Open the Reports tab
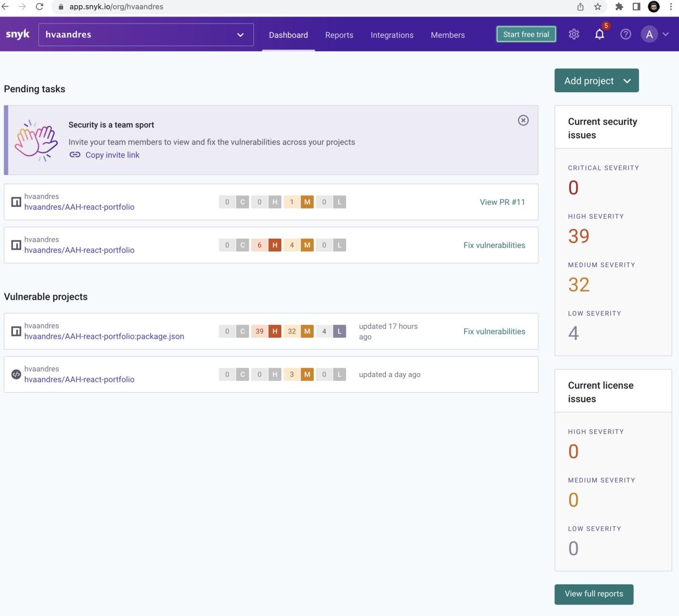Viewport: 679px width, 616px height. click(339, 35)
